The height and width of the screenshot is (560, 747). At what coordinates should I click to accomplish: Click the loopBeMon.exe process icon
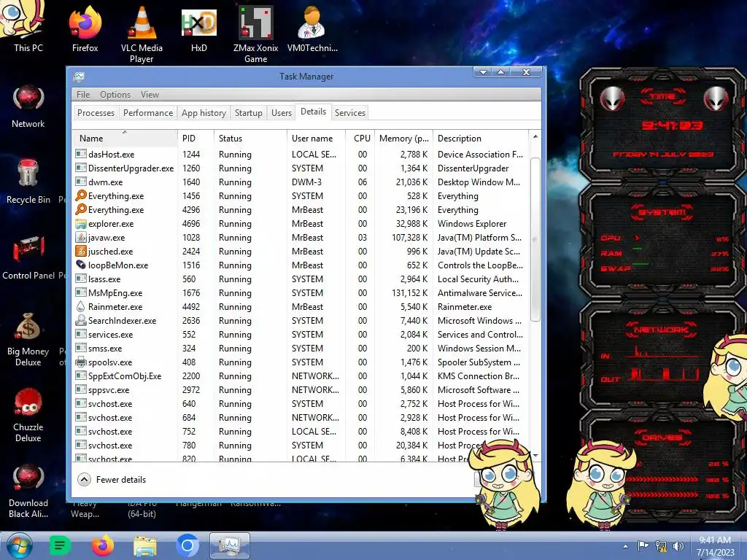[81, 265]
